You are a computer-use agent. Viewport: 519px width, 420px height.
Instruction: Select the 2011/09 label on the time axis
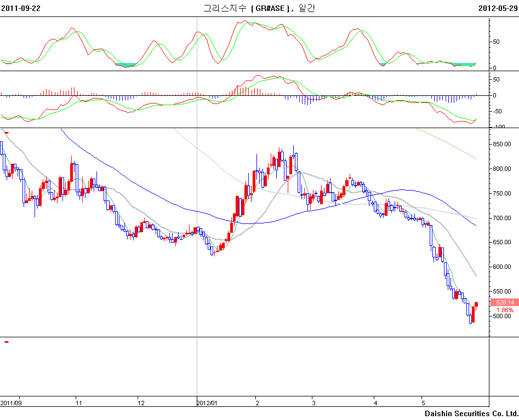click(11, 402)
